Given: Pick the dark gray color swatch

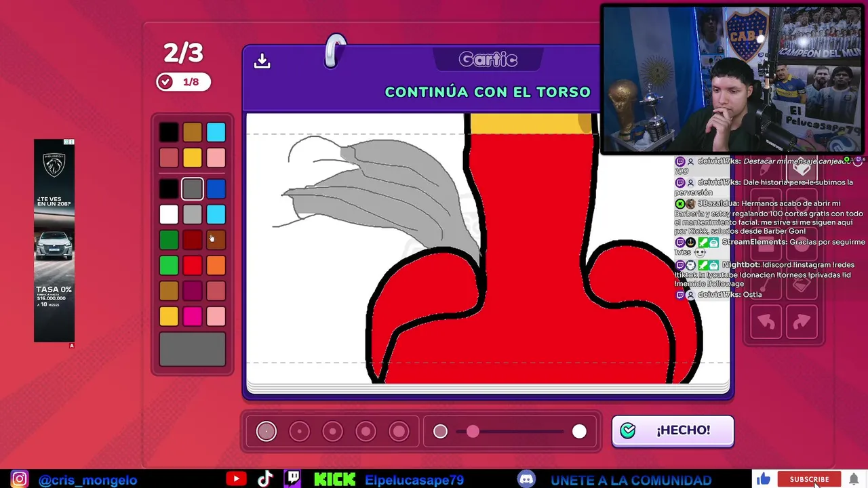Looking at the screenshot, I should click(192, 189).
